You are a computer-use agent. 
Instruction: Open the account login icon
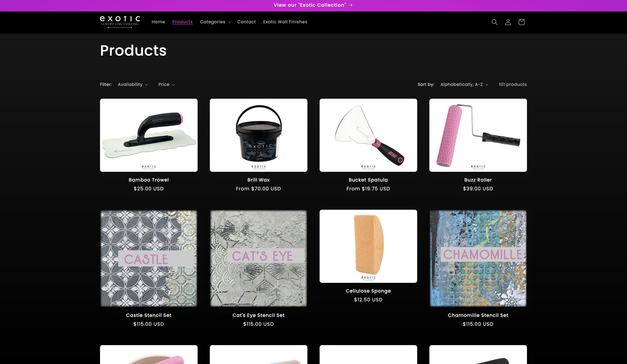click(x=508, y=22)
